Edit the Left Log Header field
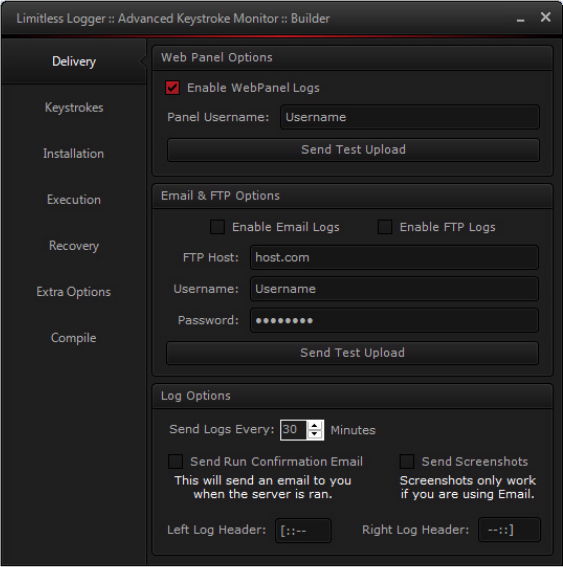563x567 pixels. (x=303, y=530)
